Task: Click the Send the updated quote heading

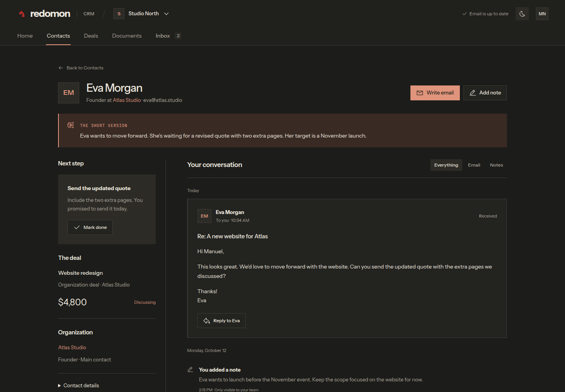Action: (99, 188)
